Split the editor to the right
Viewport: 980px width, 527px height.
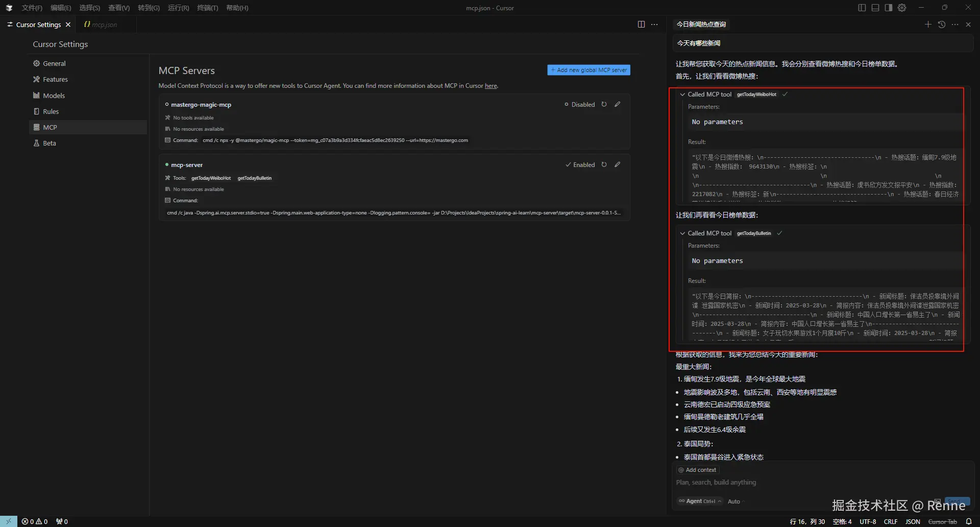[x=641, y=25]
